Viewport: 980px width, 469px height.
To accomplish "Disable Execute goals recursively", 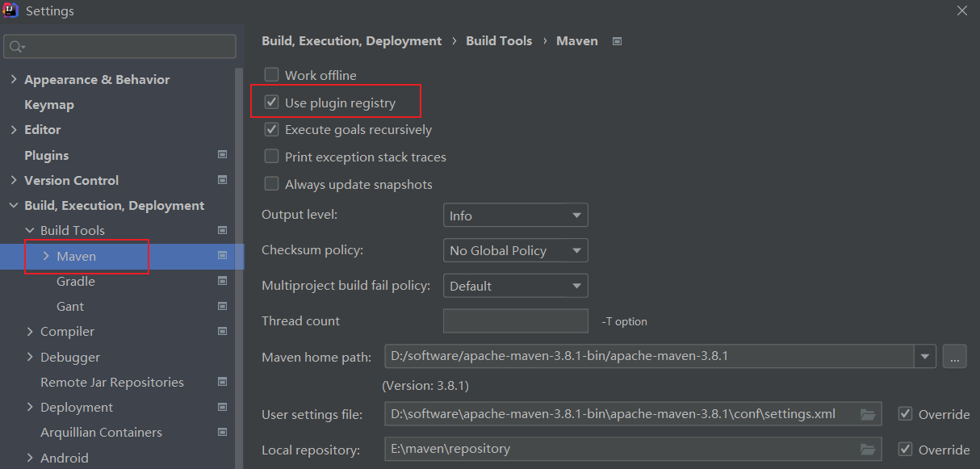I will click(271, 129).
